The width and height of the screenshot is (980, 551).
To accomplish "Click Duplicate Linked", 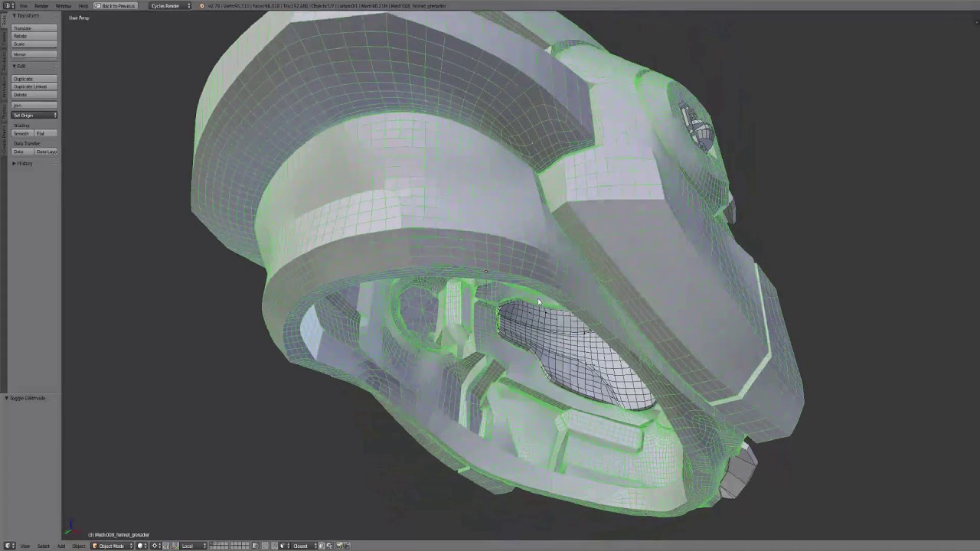I will click(34, 86).
